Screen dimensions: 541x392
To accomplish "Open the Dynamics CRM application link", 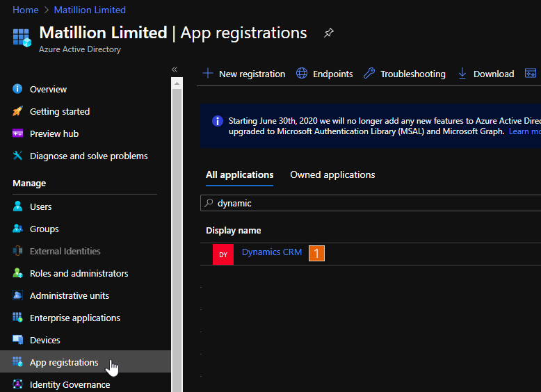I will pyautogui.click(x=271, y=252).
